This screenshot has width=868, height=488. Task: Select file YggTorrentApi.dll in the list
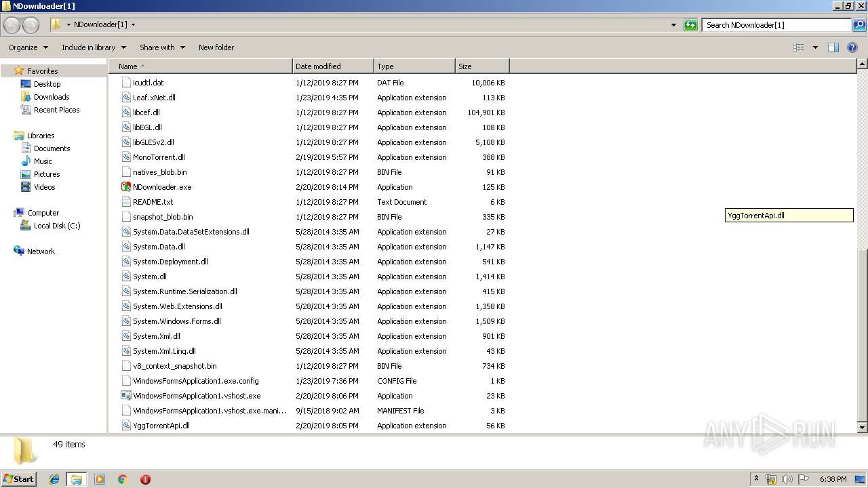click(x=161, y=426)
